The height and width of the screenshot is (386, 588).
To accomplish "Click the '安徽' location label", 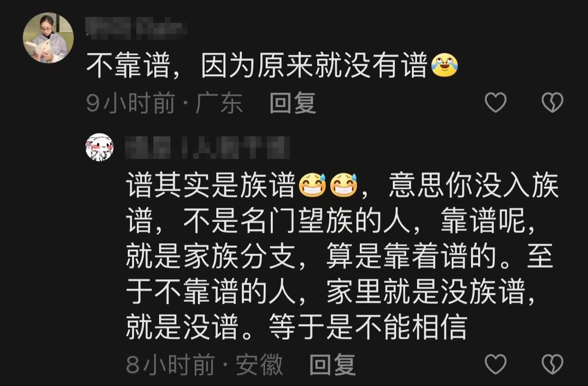I will pos(259,365).
